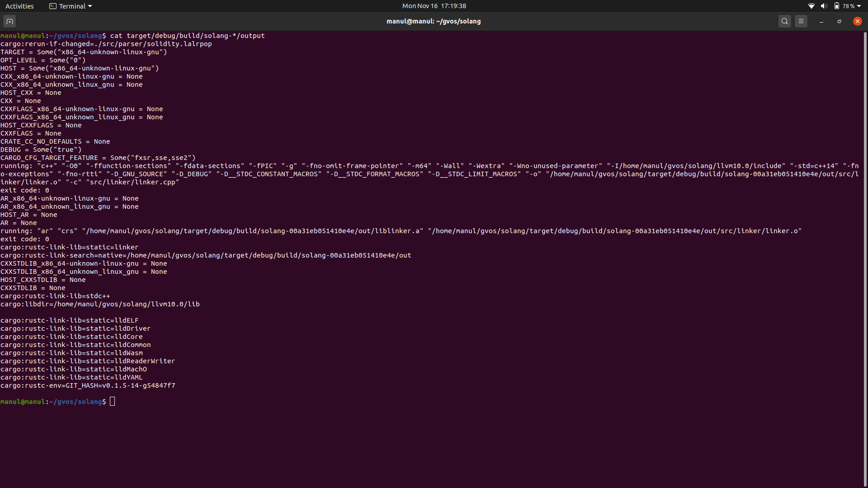Click the Wi-Fi status icon
This screenshot has height=488, width=868.
811,6
